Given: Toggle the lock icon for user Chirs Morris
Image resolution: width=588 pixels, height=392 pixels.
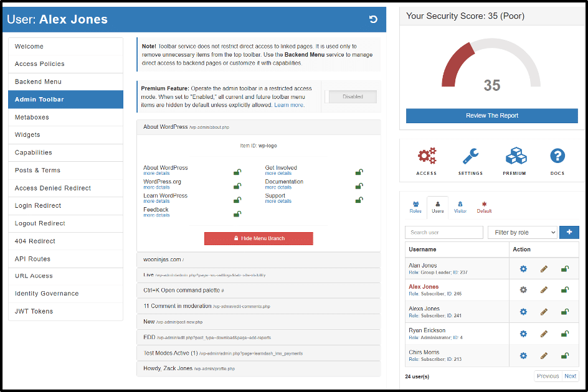Looking at the screenshot, I should pos(565,355).
